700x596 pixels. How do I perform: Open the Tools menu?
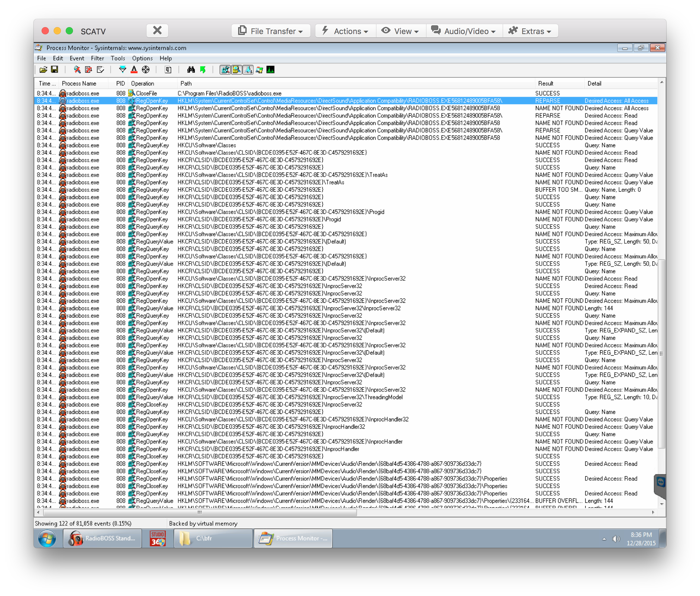point(118,58)
